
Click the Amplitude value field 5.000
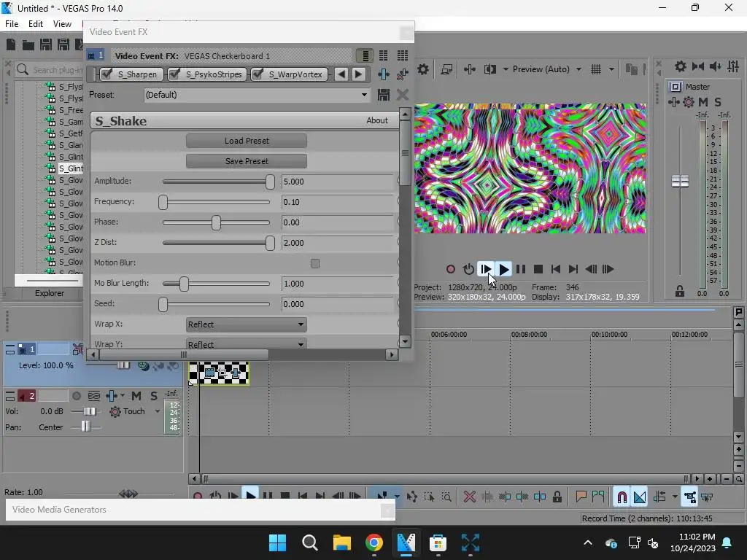coord(338,182)
